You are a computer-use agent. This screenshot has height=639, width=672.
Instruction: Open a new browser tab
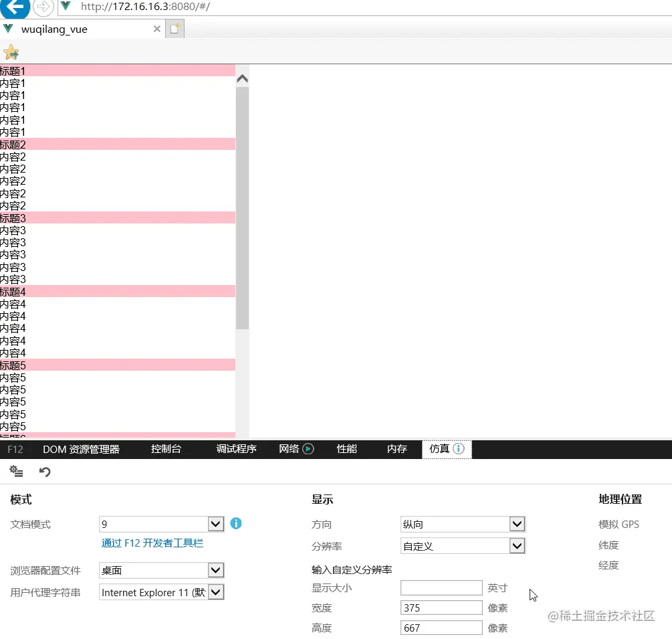click(174, 28)
